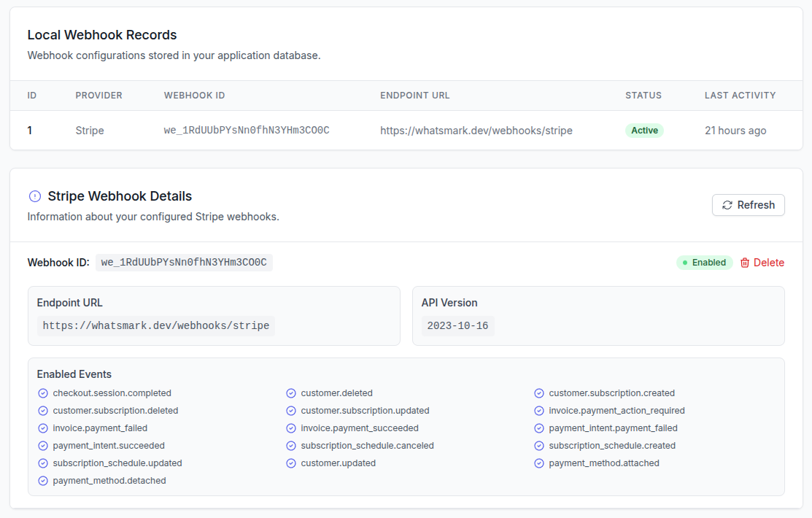Click the invoice.payment_succeeded event text
This screenshot has height=518, width=812.
point(360,428)
